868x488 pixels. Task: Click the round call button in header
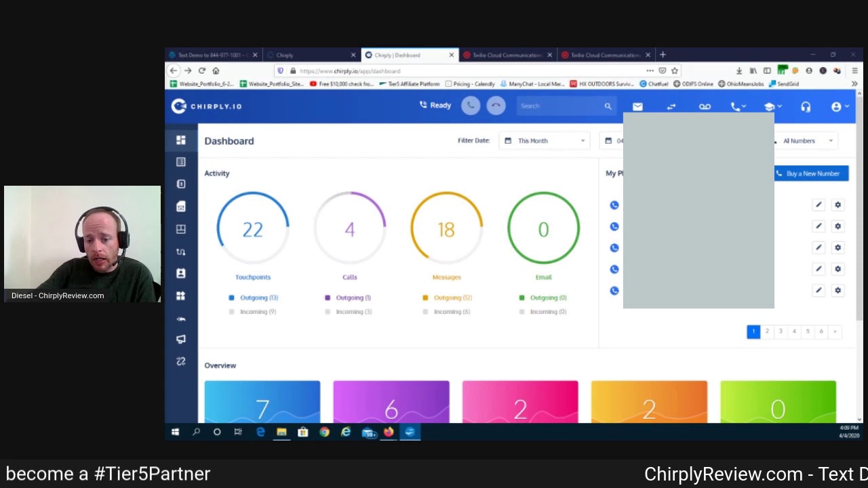[471, 106]
